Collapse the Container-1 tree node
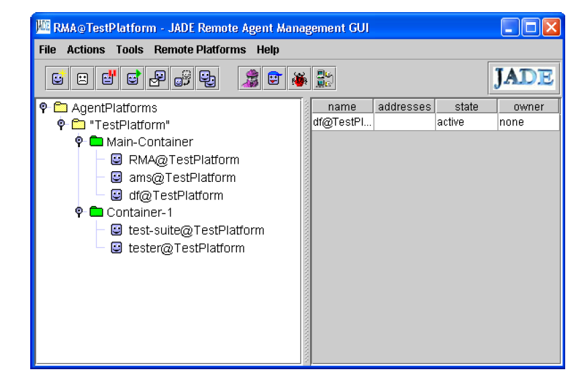This screenshot has width=588, height=390. [x=79, y=212]
